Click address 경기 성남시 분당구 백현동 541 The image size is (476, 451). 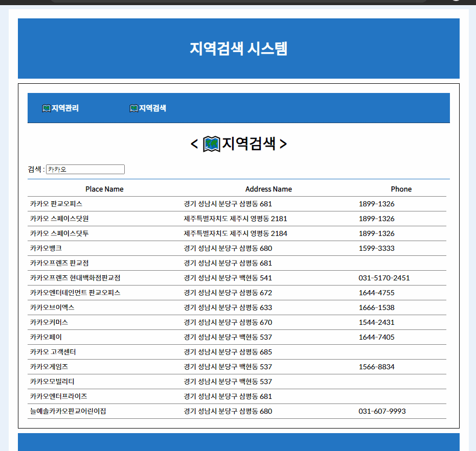click(228, 278)
